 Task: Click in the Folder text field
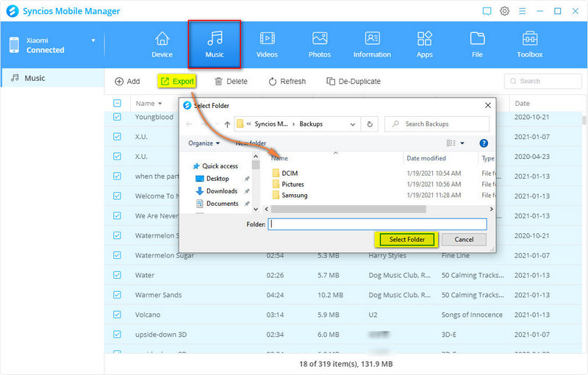tap(377, 224)
